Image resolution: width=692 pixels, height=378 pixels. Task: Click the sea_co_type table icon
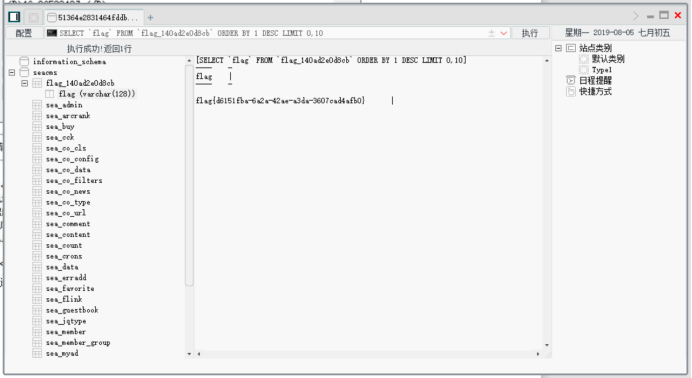pyautogui.click(x=37, y=202)
